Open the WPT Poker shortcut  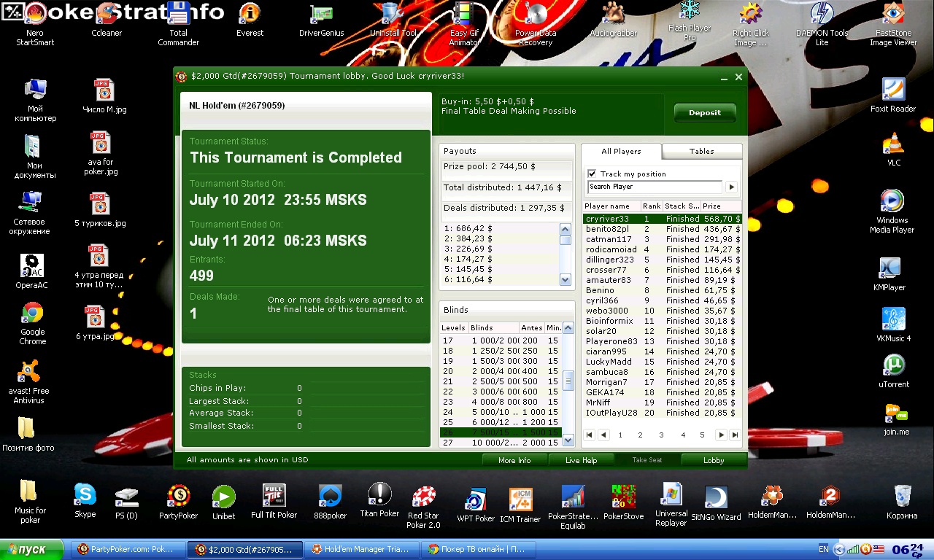[476, 505]
